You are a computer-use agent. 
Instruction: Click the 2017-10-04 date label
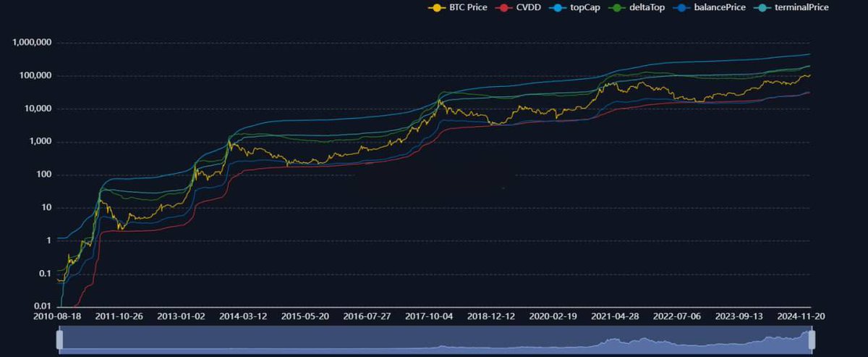click(x=430, y=316)
